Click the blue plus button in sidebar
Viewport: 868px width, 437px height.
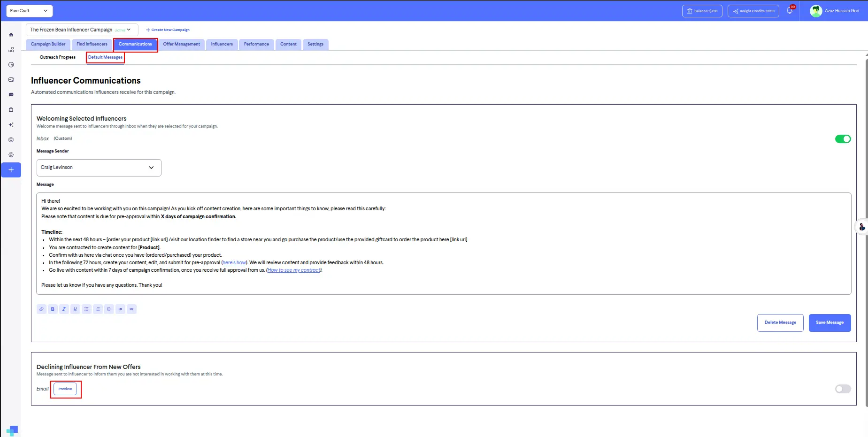(11, 170)
